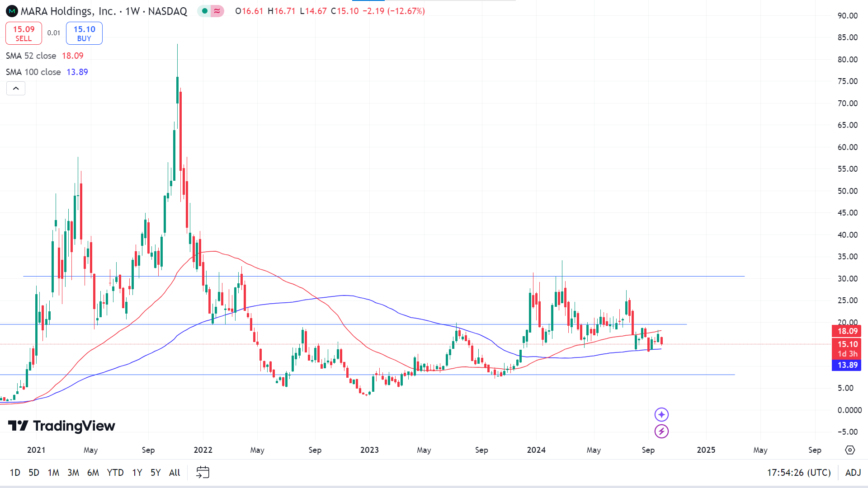Click the blue 13.89 price label
The width and height of the screenshot is (868, 488).
pyautogui.click(x=847, y=365)
